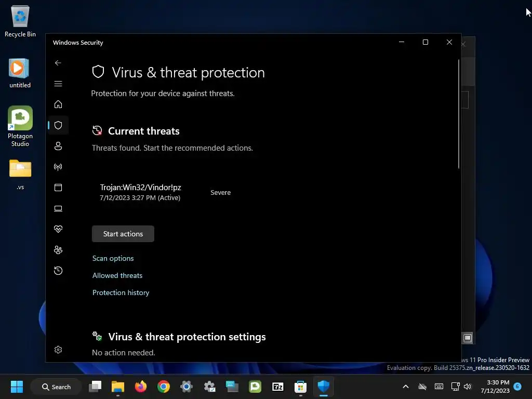The width and height of the screenshot is (532, 399).
Task: Open Firewall & network protection sidebar icon
Action: pyautogui.click(x=58, y=167)
